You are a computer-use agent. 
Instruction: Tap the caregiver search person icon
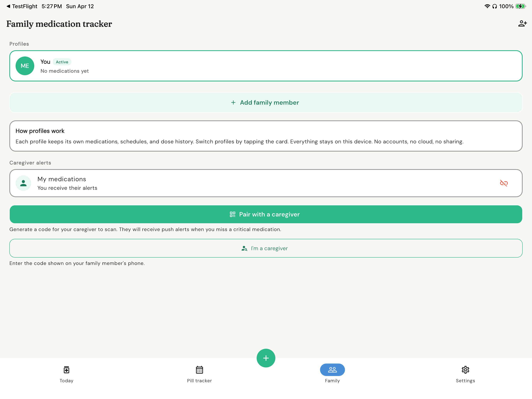(x=244, y=248)
